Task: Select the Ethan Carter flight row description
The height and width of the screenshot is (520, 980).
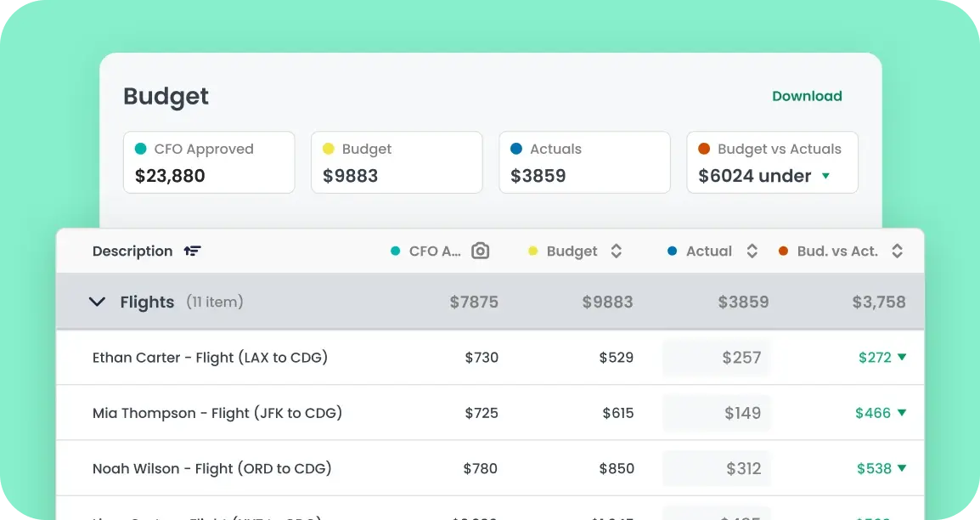Action: coord(210,358)
